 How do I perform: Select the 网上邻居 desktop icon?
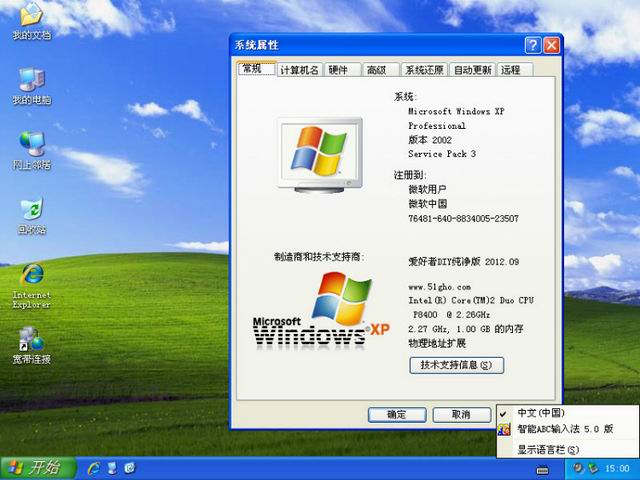(x=31, y=151)
